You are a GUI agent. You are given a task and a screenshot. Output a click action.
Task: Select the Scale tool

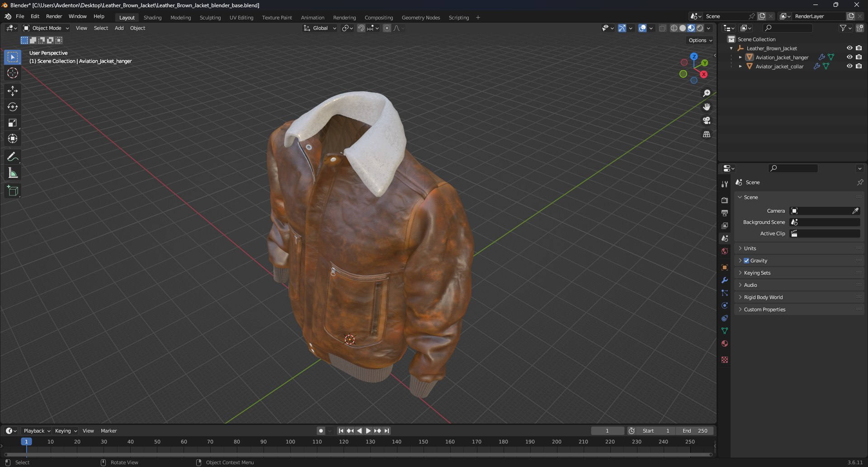pyautogui.click(x=13, y=123)
